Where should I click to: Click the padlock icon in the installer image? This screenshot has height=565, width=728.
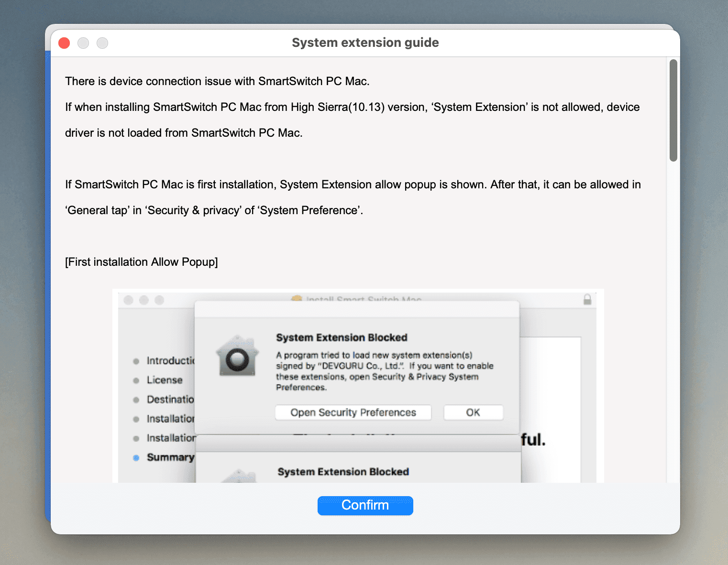(x=587, y=300)
